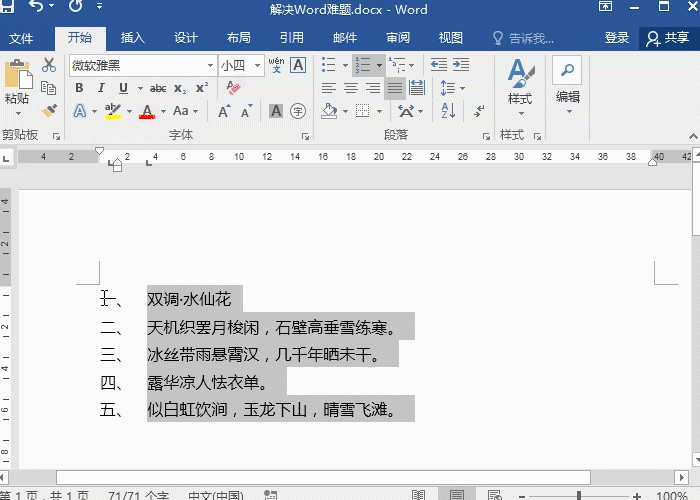The height and width of the screenshot is (500, 700).
Task: Toggle bold formatting
Action: pyautogui.click(x=79, y=88)
